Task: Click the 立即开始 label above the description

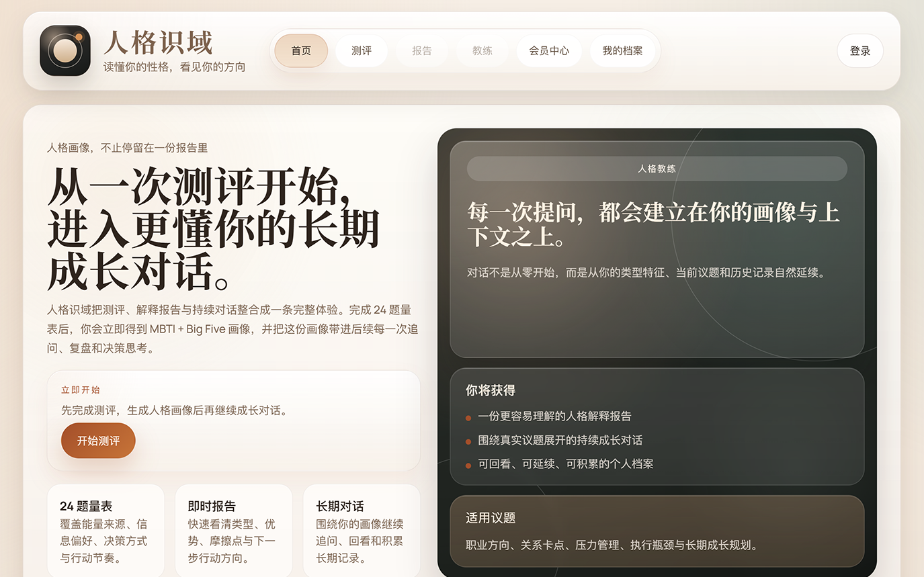Action: tap(81, 390)
